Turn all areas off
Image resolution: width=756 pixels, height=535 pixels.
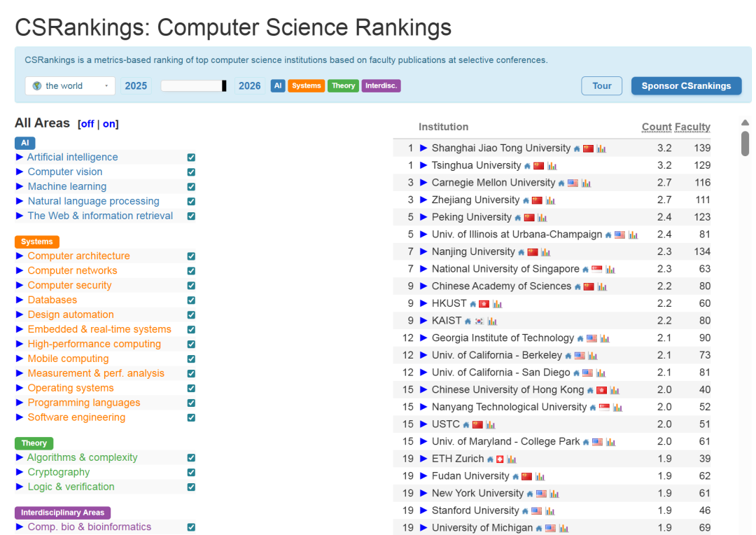[87, 124]
